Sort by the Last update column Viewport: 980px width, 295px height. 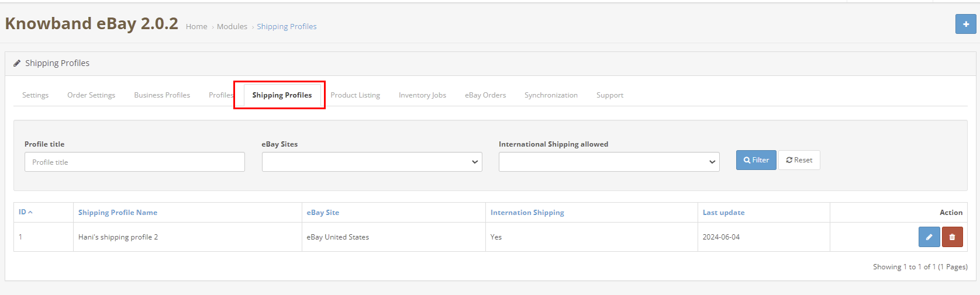click(723, 213)
